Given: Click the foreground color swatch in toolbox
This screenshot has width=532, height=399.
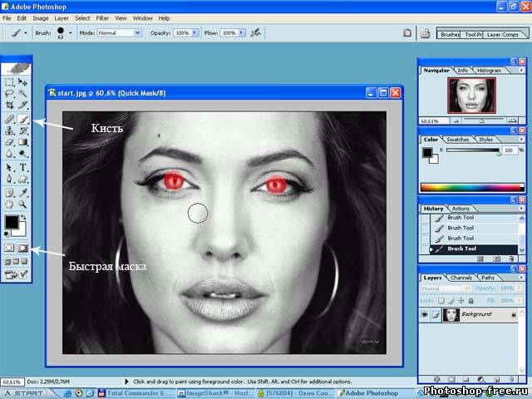Looking at the screenshot, I should point(12,222).
